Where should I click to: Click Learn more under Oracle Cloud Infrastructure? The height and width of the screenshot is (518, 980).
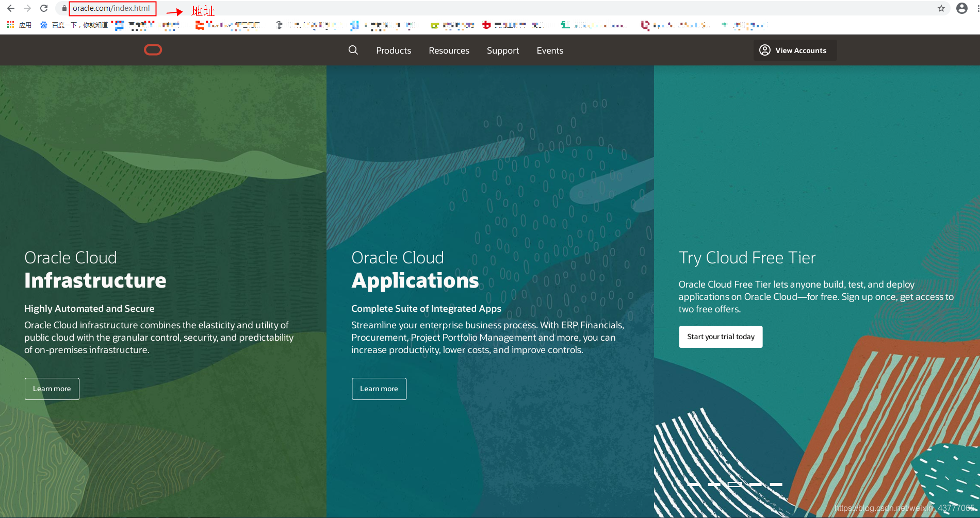[x=52, y=389]
